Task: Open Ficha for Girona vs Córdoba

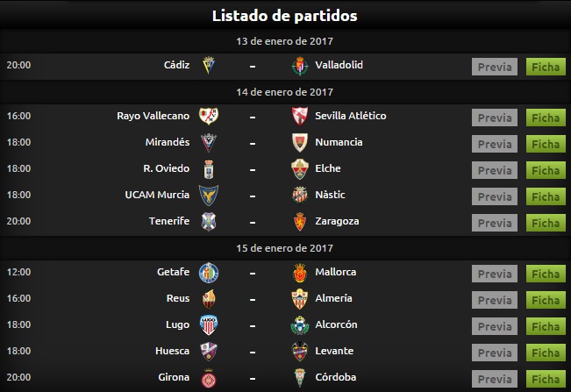Action: [546, 379]
